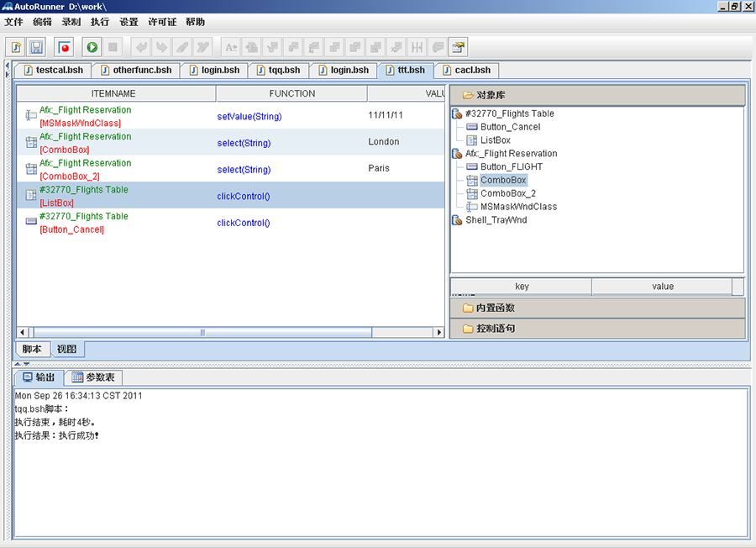The height and width of the screenshot is (548, 756).
Task: Click the horizontal scrollbar right arrow
Action: [439, 332]
